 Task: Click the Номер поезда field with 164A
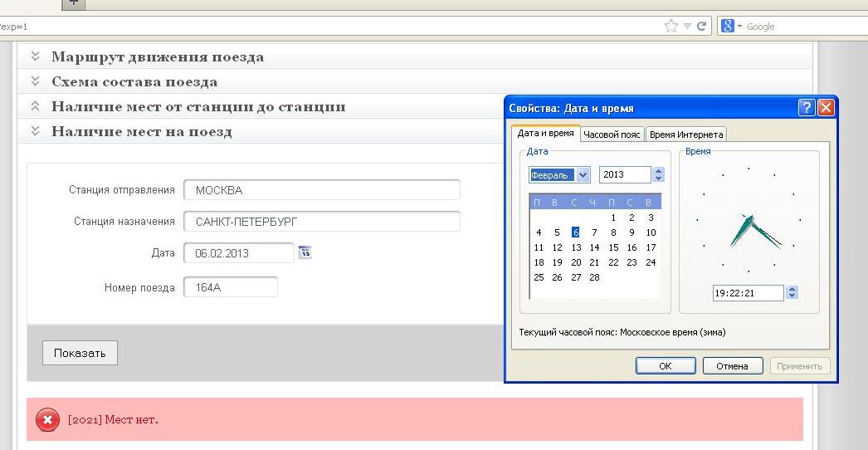(x=230, y=287)
